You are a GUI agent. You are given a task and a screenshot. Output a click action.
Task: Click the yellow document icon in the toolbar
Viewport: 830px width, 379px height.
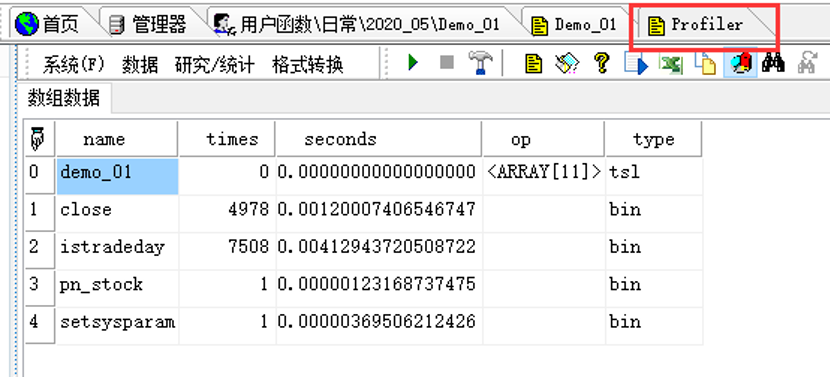[x=534, y=64]
